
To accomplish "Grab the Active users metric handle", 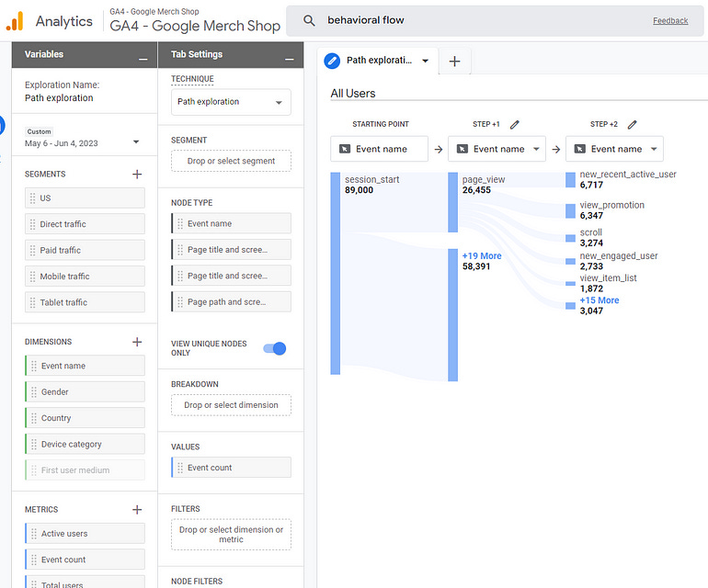I will click(x=34, y=534).
